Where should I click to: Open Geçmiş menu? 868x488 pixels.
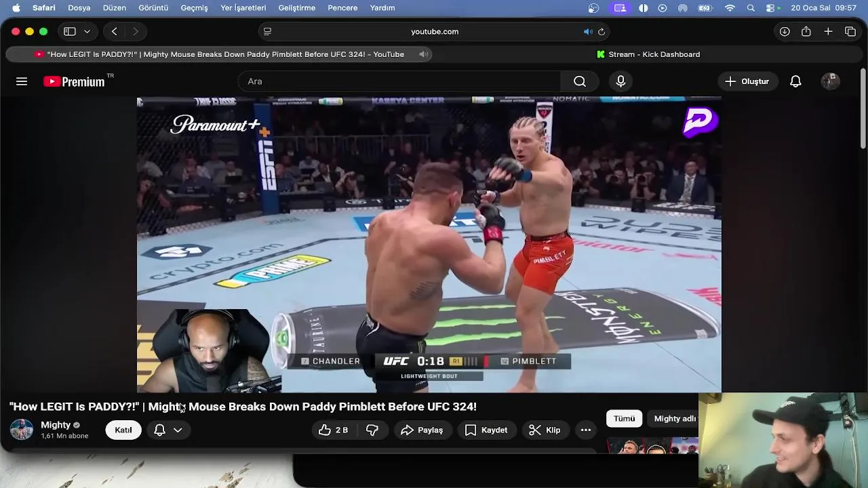coord(195,8)
